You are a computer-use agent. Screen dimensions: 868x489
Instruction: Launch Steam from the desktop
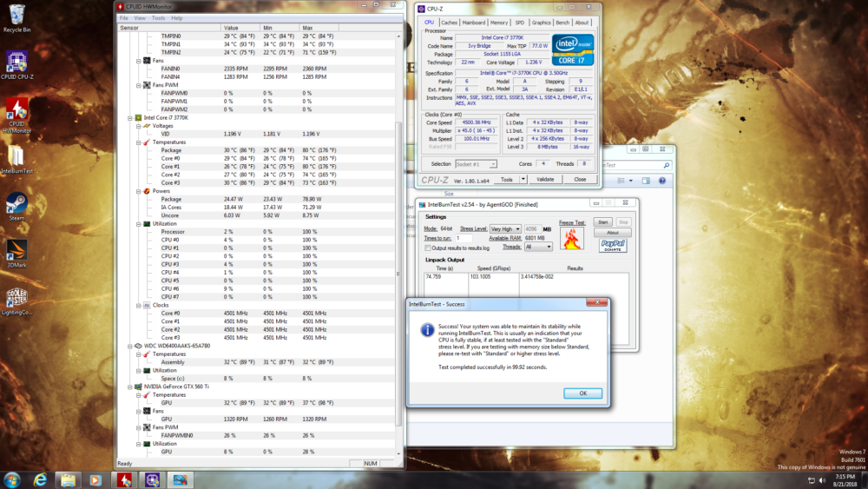16,207
